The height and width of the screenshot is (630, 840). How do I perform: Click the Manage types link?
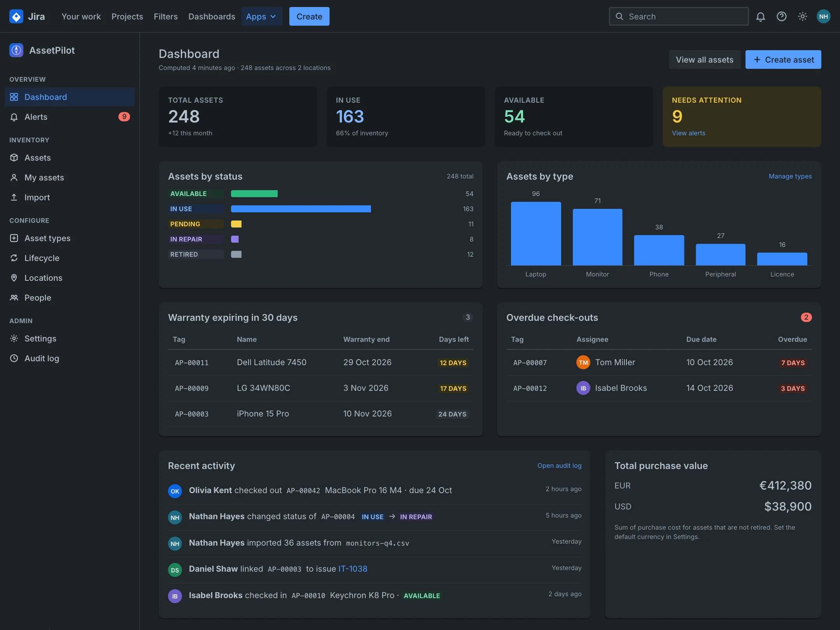[790, 176]
